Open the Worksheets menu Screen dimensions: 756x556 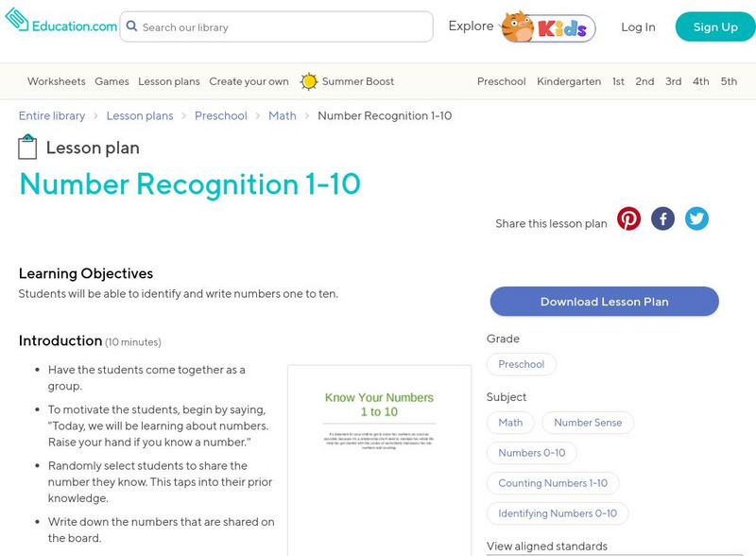[x=56, y=81]
